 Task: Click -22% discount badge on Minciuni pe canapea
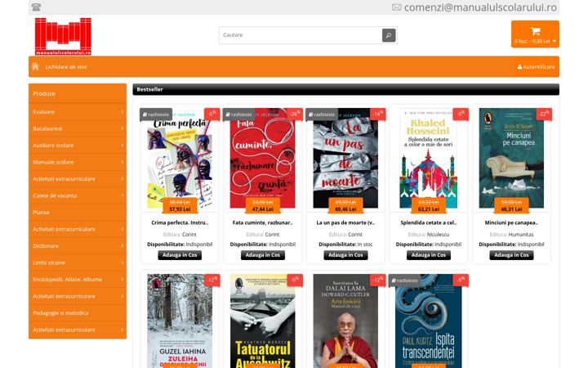pyautogui.click(x=544, y=114)
